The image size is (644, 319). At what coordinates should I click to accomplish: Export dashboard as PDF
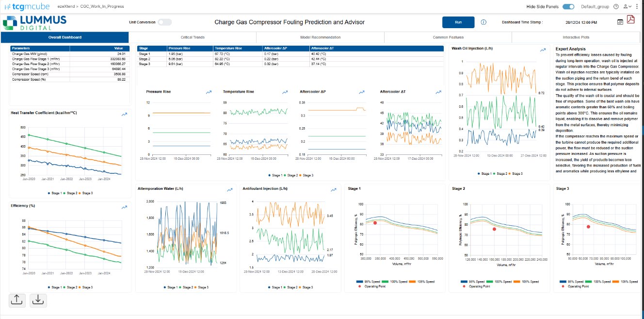pos(631,19)
